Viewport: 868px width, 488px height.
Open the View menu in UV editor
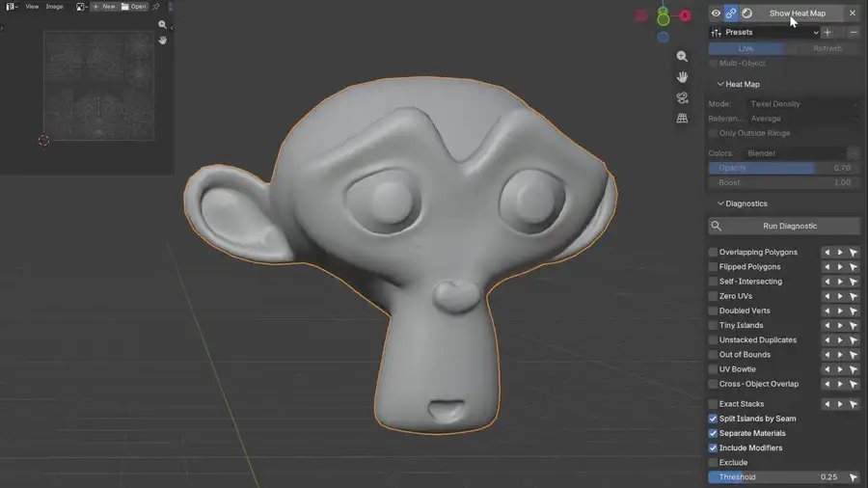(32, 7)
